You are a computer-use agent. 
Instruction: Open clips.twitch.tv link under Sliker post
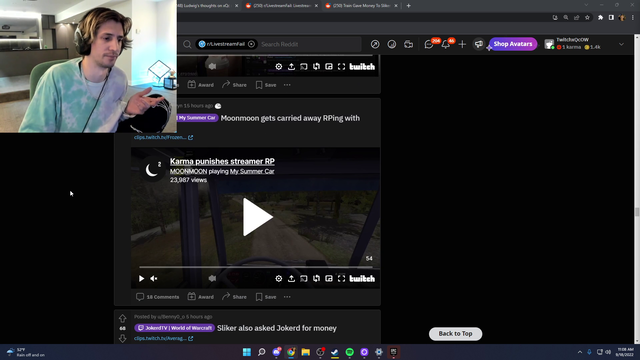pos(163,338)
